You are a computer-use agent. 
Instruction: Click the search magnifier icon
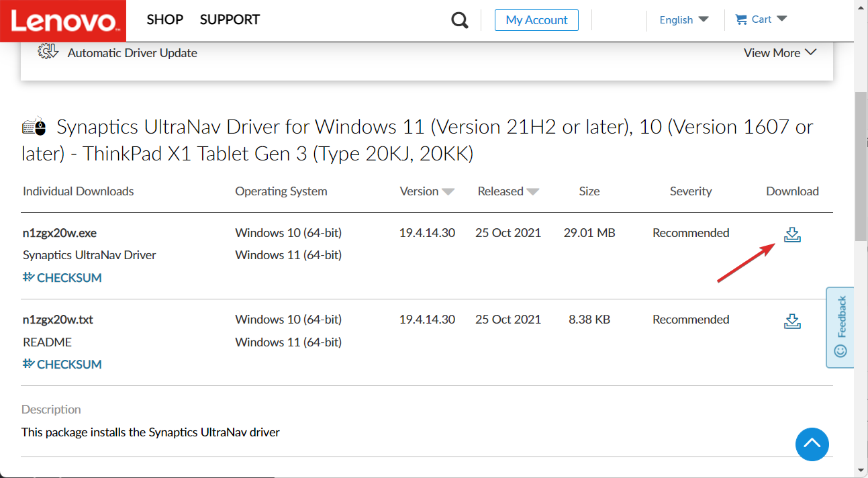click(x=459, y=20)
